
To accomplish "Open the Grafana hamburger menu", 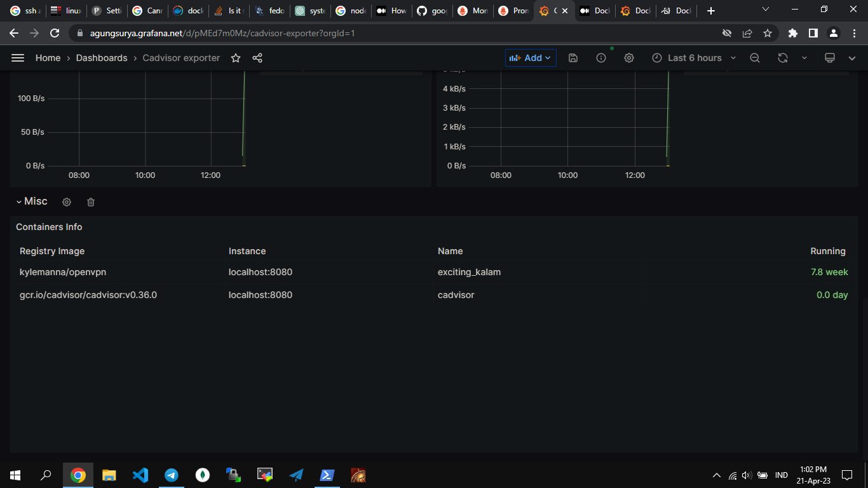I will (x=18, y=58).
